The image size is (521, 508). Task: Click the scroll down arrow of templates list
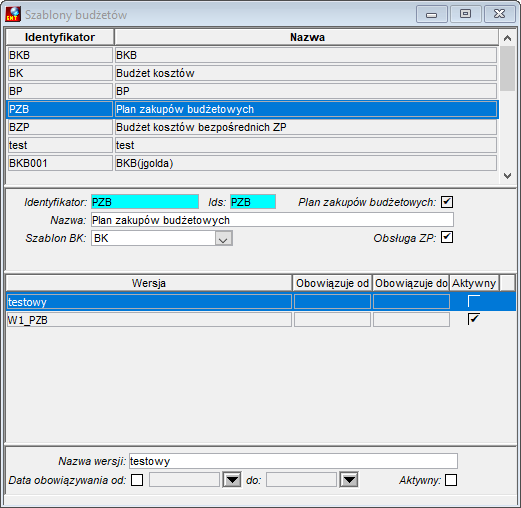(x=507, y=176)
